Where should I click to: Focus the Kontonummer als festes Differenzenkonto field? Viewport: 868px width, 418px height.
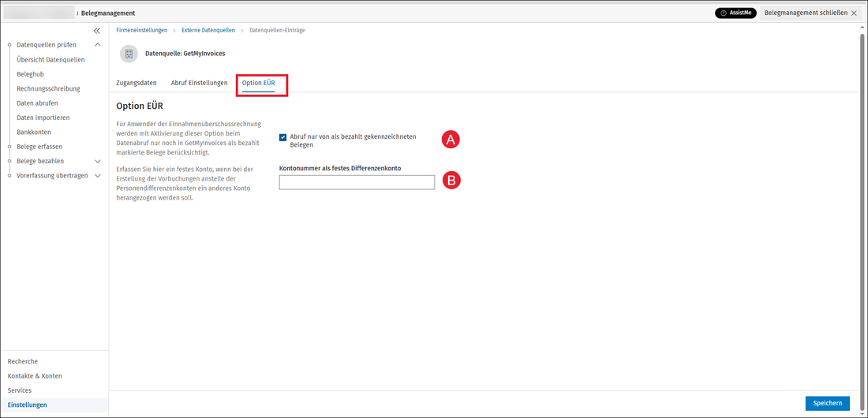point(357,183)
